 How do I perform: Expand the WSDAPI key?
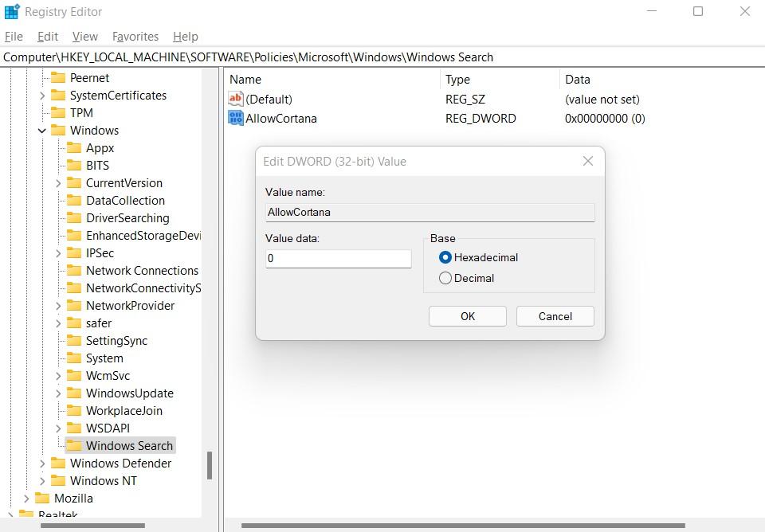coord(58,429)
